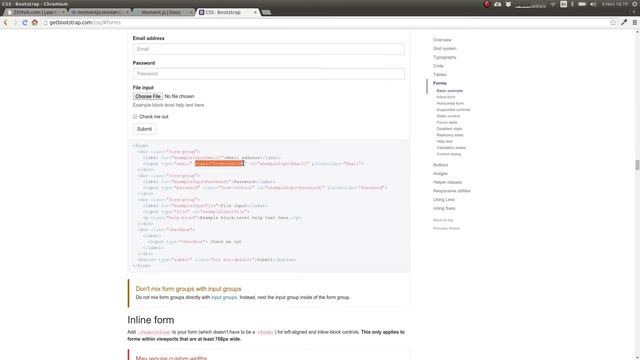Jump to Horizontal form sub-section

[450, 104]
